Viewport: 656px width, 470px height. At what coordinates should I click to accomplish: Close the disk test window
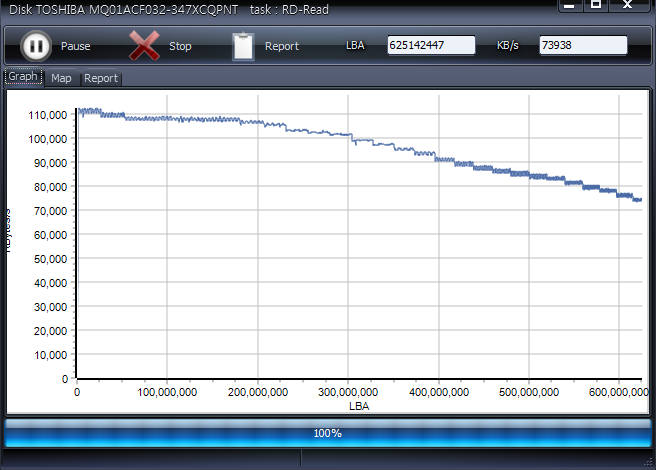click(628, 5)
